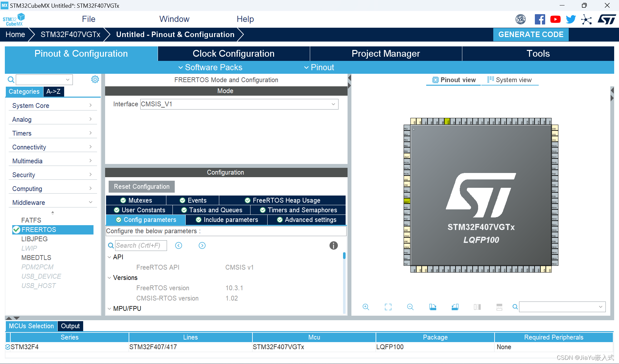The width and height of the screenshot is (619, 364).
Task: Click the fit-to-screen frame icon
Action: click(x=388, y=307)
